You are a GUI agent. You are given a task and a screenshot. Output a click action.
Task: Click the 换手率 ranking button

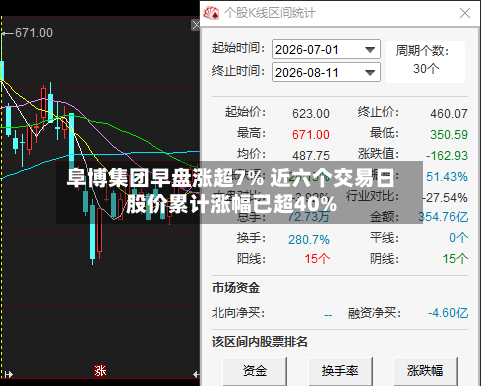[x=340, y=371]
